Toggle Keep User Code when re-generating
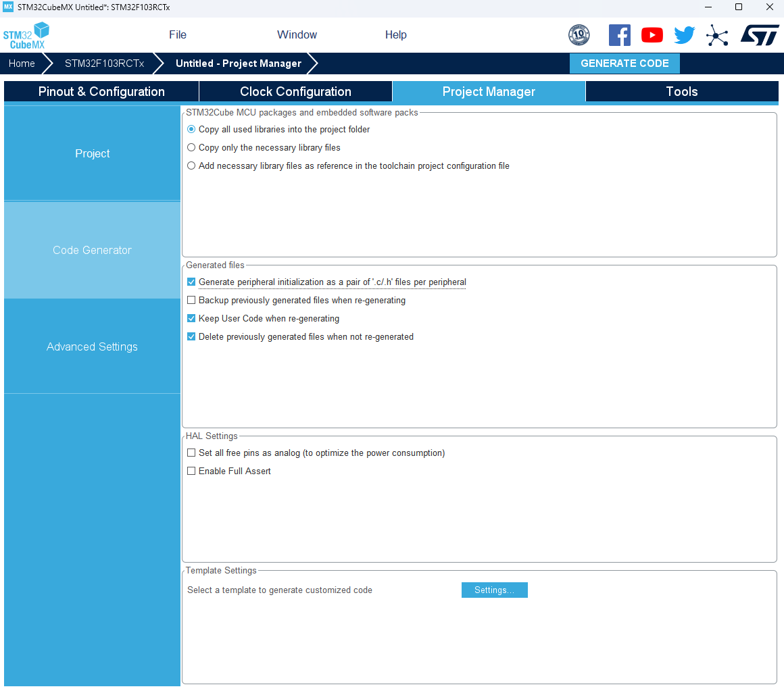Viewport: 784px width, 691px height. click(191, 318)
